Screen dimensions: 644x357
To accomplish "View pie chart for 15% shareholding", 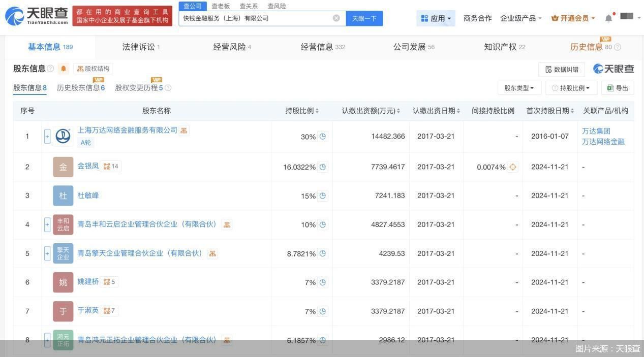I will [x=323, y=196].
